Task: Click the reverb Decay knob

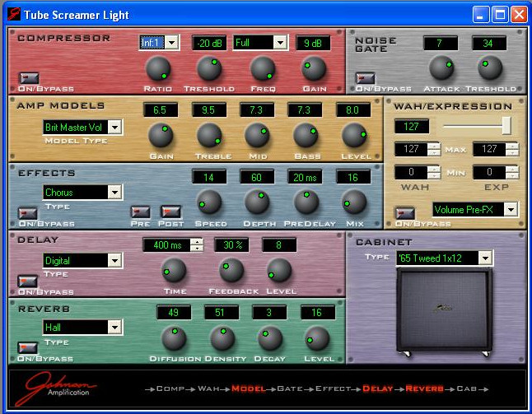Action: pos(270,338)
